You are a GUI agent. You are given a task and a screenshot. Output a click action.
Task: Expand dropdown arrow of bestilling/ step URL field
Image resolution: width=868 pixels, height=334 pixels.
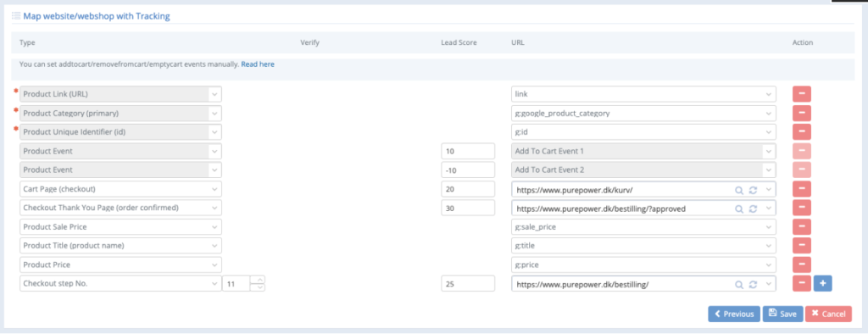pyautogui.click(x=768, y=284)
